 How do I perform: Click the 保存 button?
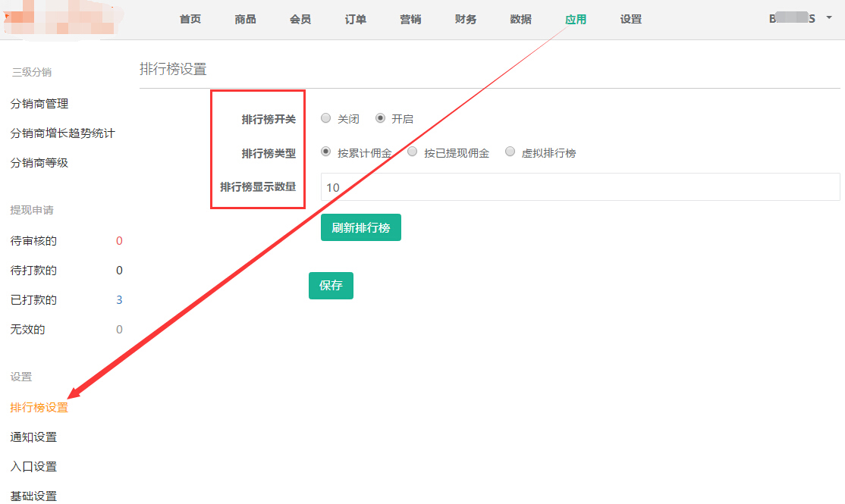331,286
